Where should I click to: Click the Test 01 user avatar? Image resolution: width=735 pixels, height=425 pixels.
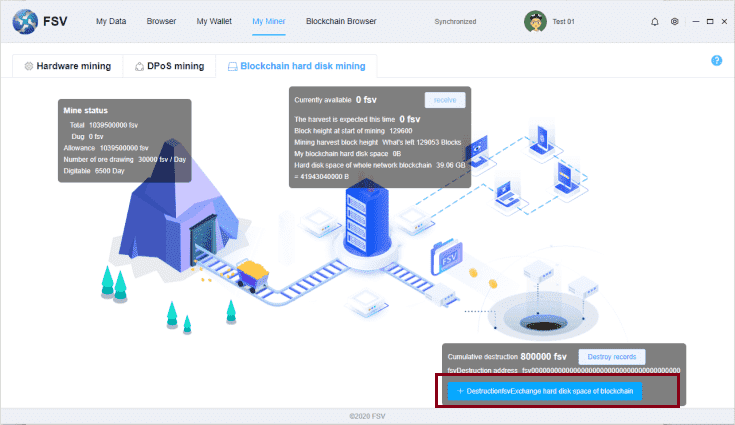[x=535, y=22]
